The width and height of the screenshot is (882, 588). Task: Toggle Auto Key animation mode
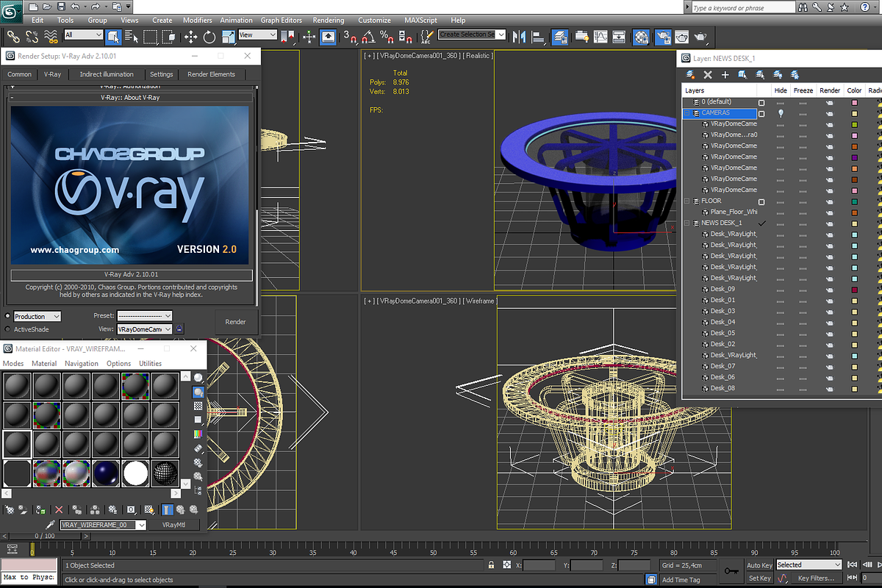click(x=759, y=565)
